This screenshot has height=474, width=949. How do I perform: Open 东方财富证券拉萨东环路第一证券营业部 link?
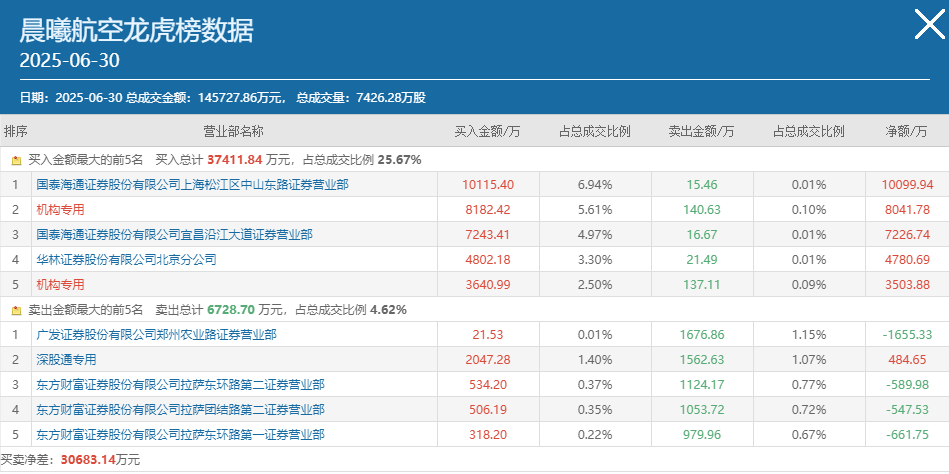[180, 435]
